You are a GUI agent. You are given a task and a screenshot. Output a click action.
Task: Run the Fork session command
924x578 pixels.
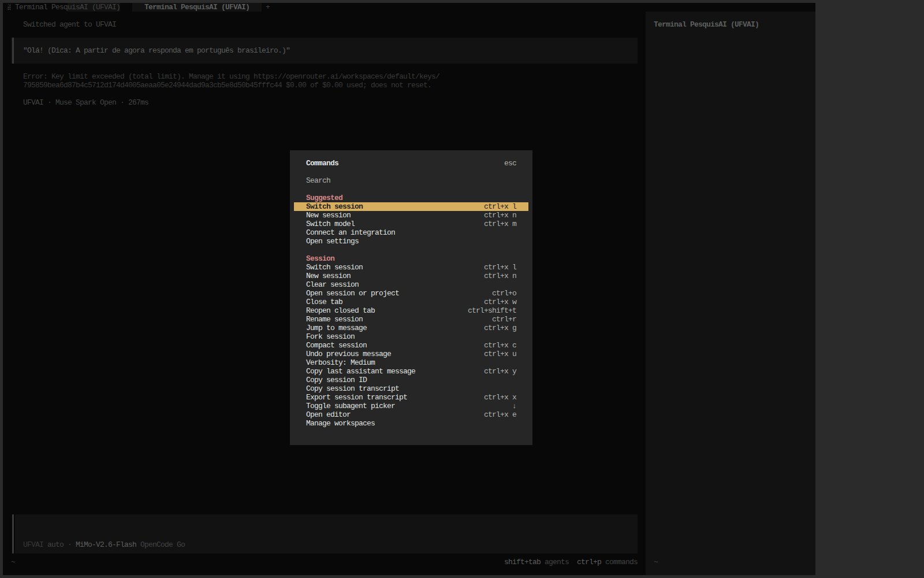coord(411,336)
